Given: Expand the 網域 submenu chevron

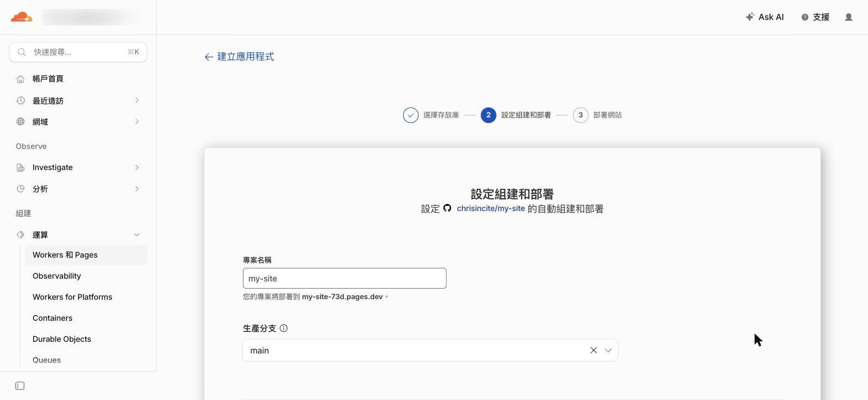Looking at the screenshot, I should coord(137,122).
